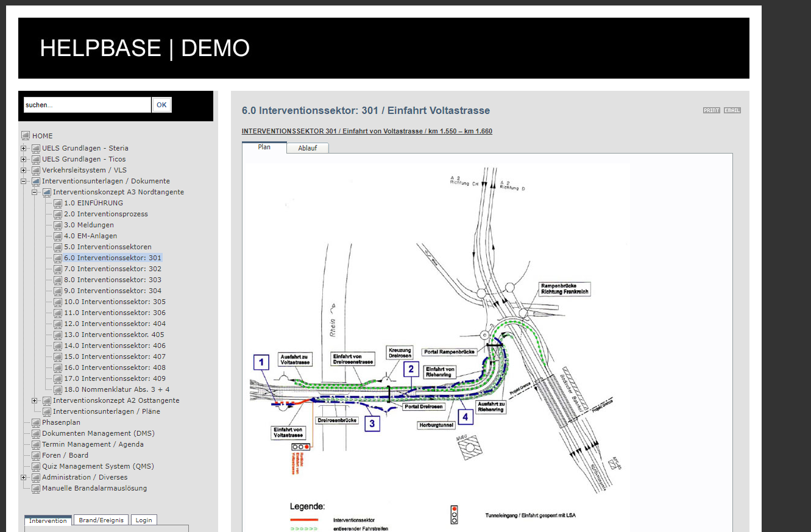Viewport: 811px width, 532px height.
Task: Open the Brand/Ereignis tab
Action: 101,520
